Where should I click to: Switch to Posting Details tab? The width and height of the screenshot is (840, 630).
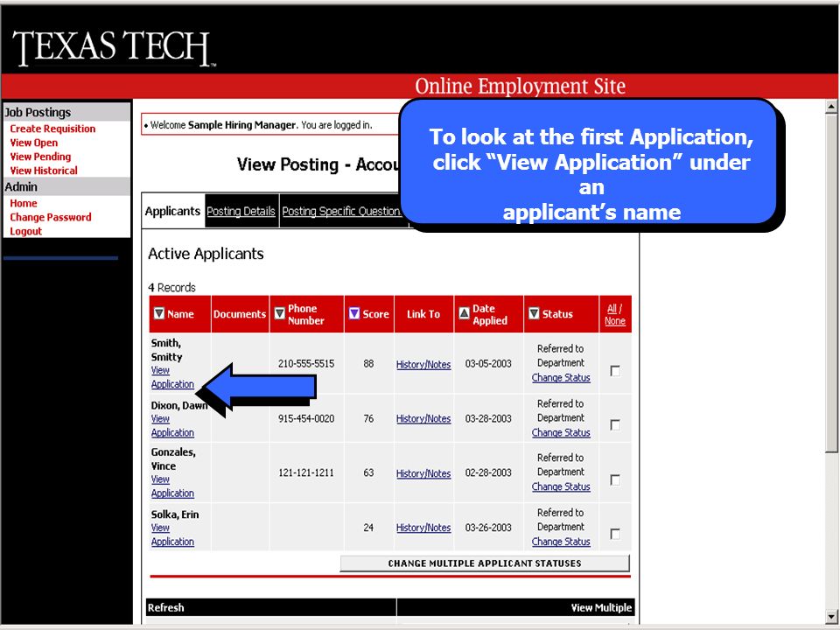[x=241, y=211]
